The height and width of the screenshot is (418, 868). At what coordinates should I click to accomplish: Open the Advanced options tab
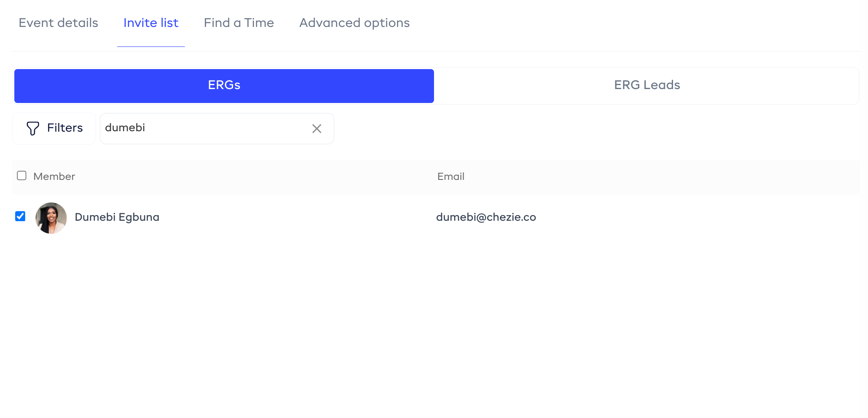pyautogui.click(x=354, y=23)
